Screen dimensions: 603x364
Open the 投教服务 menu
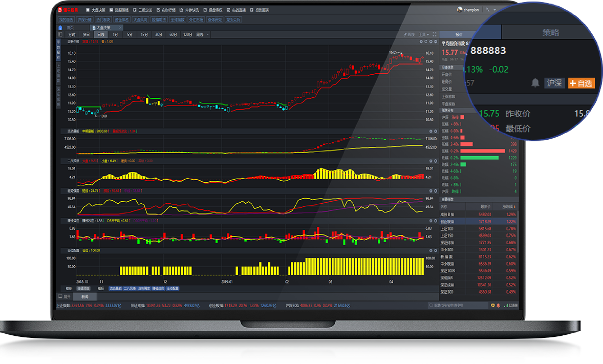(260, 10)
